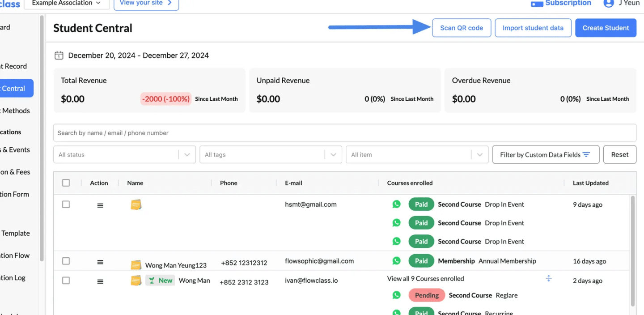This screenshot has height=315, width=644.
Task: Open the '& Events' sidebar item
Action: [x=15, y=149]
